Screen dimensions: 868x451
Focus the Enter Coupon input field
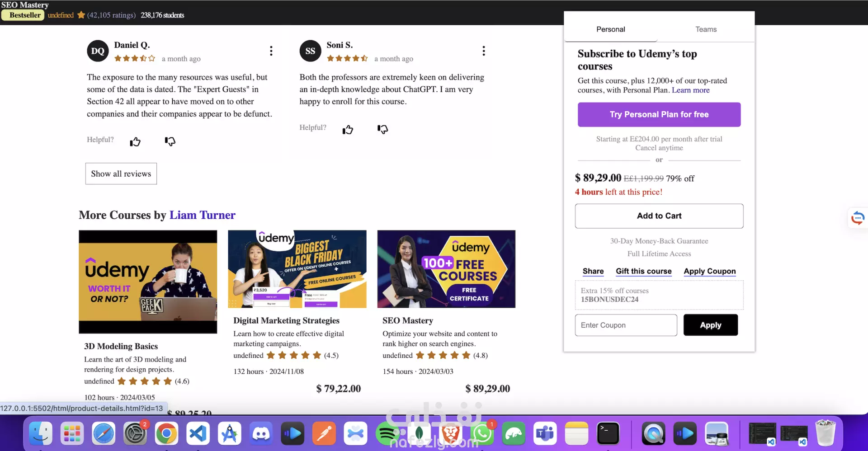click(x=626, y=325)
